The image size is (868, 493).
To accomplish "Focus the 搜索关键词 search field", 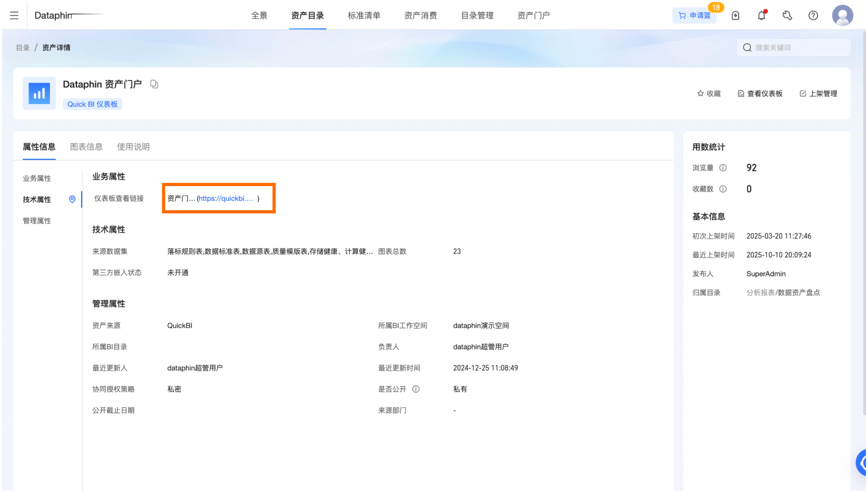I will tap(793, 48).
